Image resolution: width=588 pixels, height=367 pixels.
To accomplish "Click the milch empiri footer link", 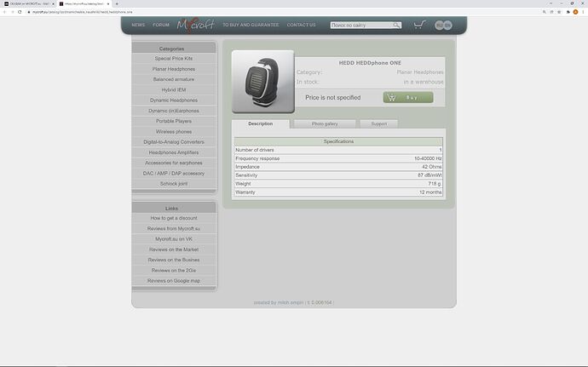I will click(291, 302).
